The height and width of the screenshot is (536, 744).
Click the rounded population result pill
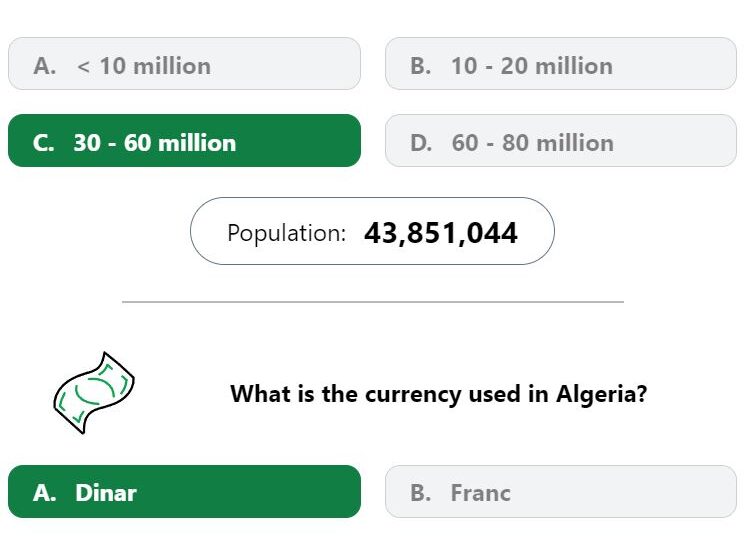[x=372, y=231]
